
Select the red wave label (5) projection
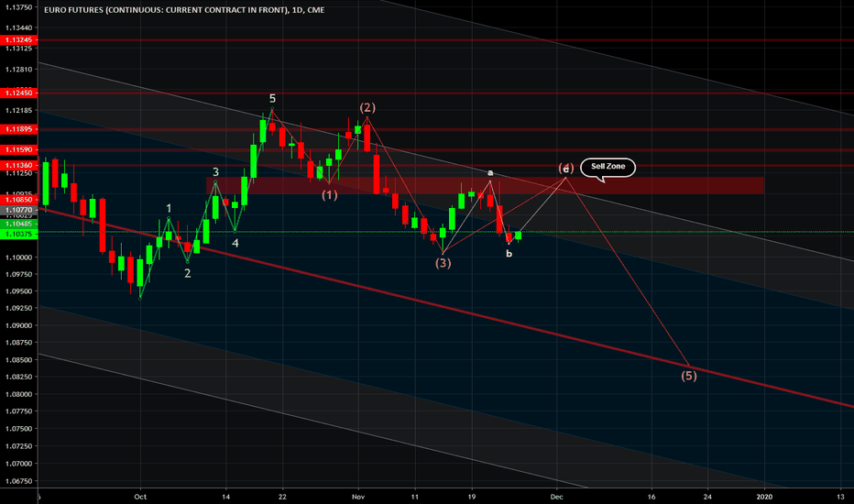coord(689,376)
